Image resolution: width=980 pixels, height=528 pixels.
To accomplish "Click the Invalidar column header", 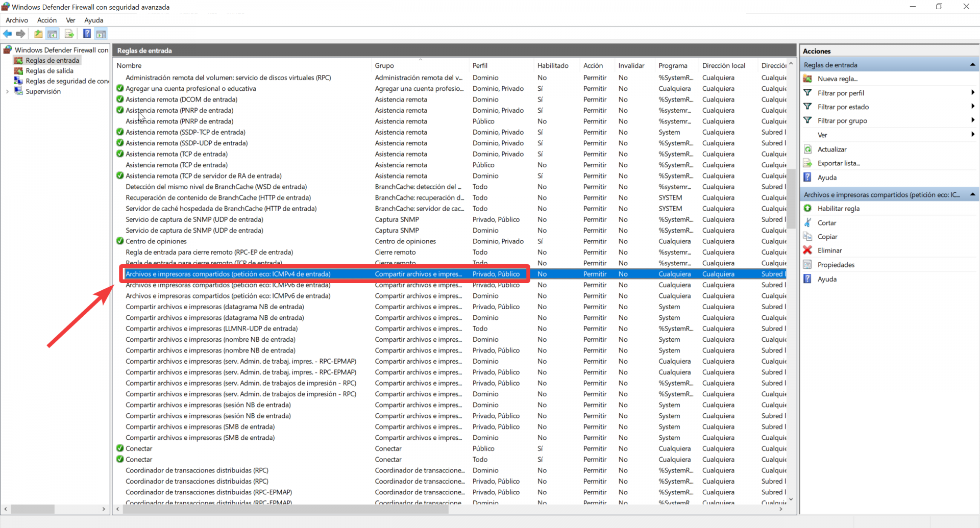I will (634, 65).
